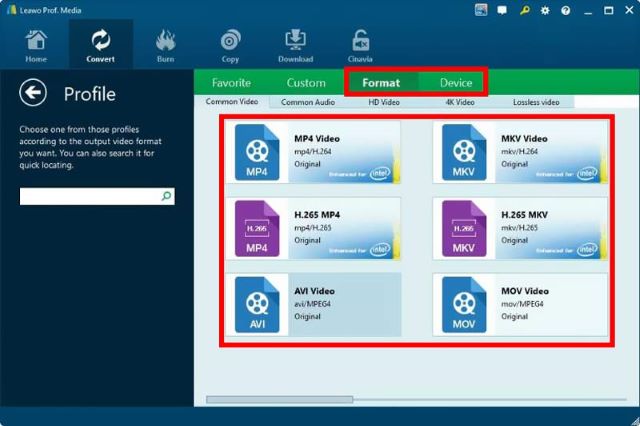Switch to the Favorite tab
The width and height of the screenshot is (640, 426).
[231, 83]
